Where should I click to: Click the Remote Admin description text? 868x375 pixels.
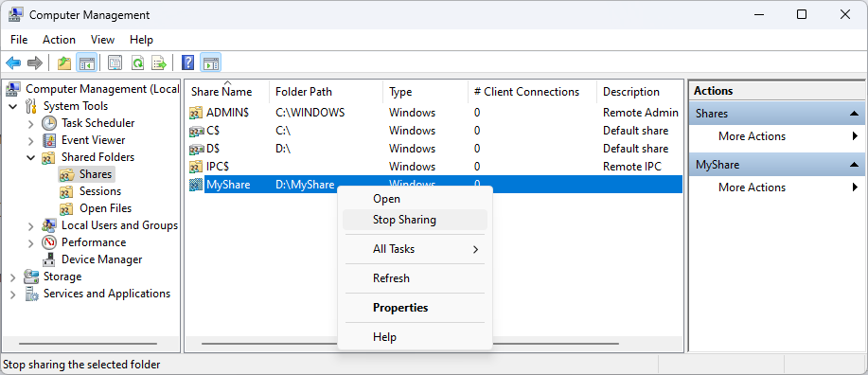[x=641, y=113]
